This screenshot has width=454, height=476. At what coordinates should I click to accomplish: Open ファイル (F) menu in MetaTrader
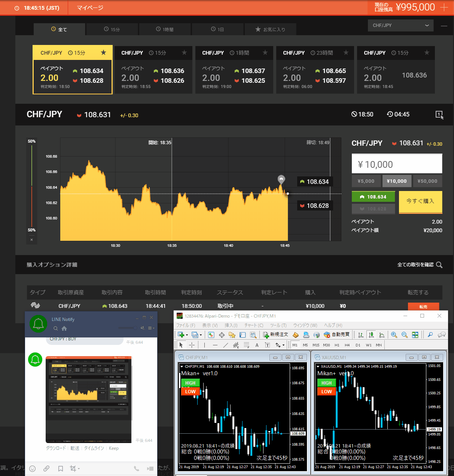[186, 325]
